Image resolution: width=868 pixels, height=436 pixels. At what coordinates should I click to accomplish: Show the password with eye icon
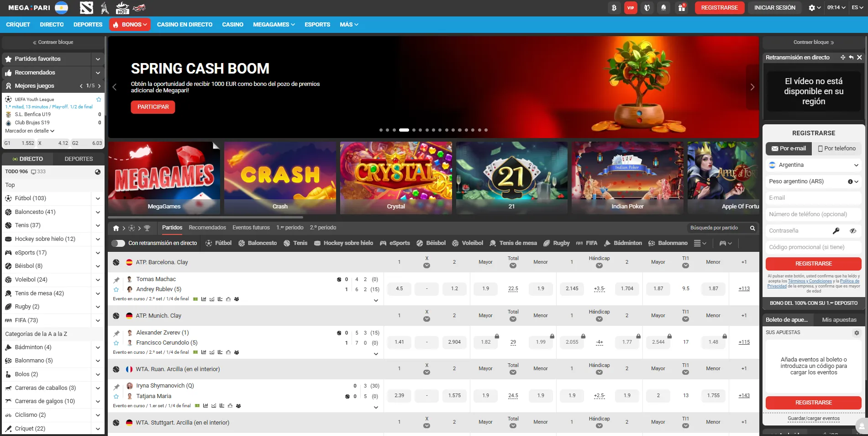click(x=852, y=231)
